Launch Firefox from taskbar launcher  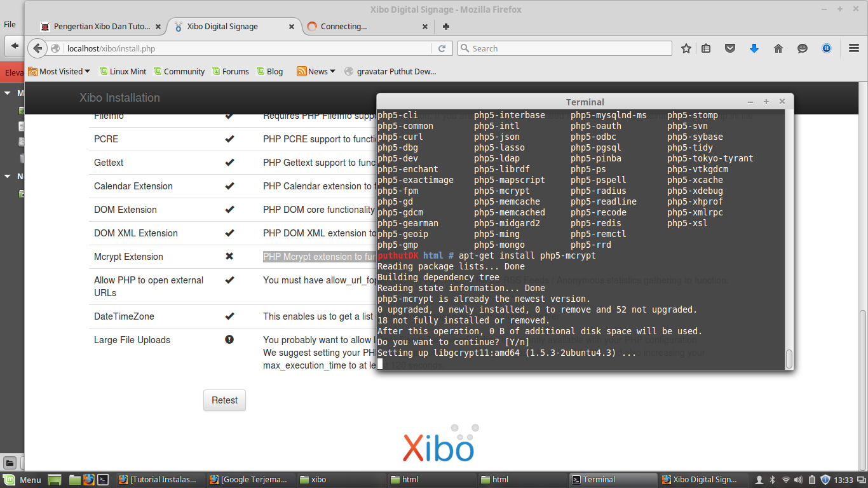[x=89, y=480]
